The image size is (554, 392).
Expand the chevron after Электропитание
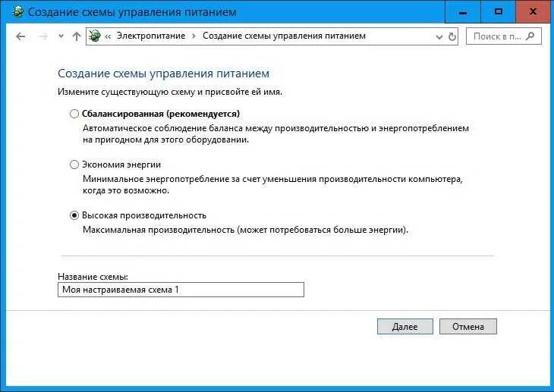click(x=194, y=36)
